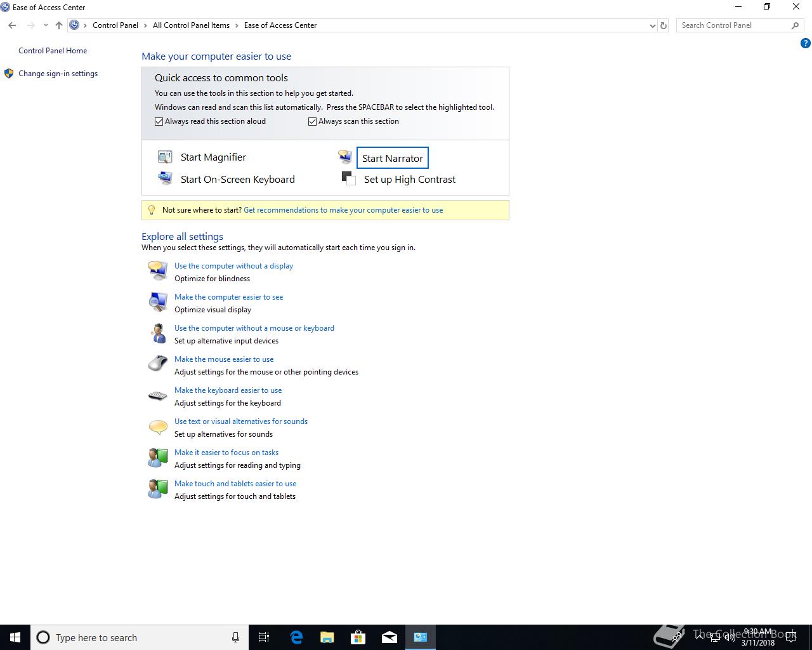Launch Microsoft Edge from the taskbar

(296, 637)
